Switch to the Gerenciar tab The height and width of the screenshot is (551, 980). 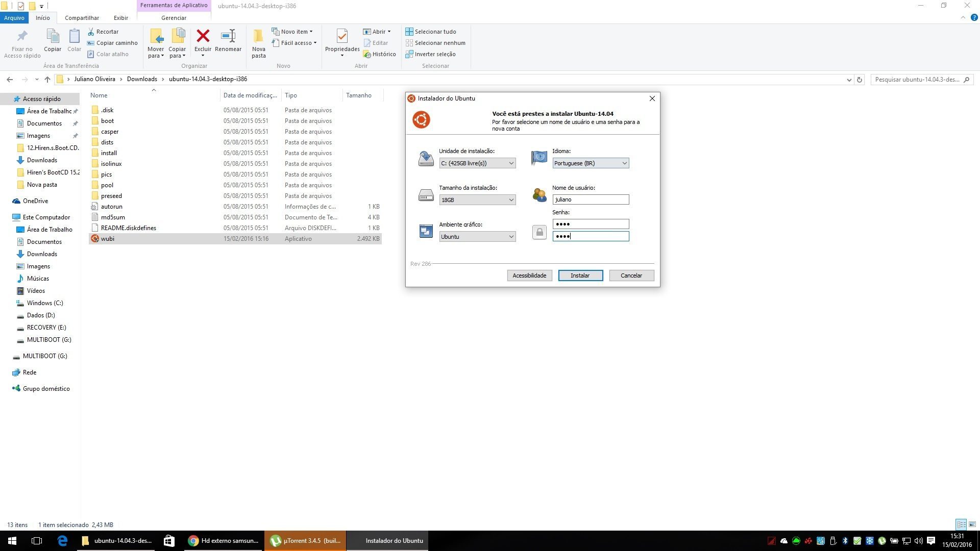[174, 18]
